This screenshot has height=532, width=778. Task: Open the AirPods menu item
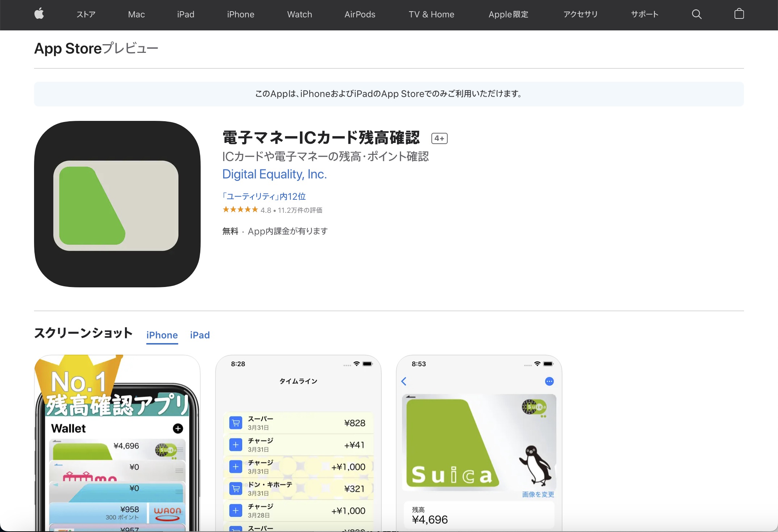[360, 14]
